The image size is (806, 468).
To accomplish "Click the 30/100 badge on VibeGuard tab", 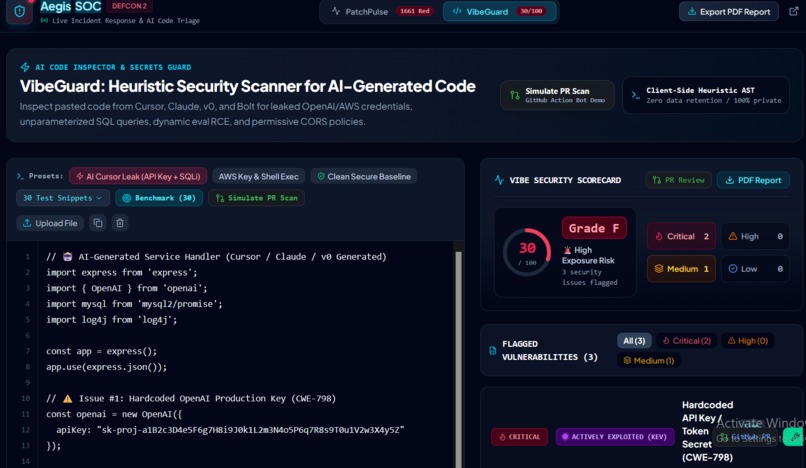I will [531, 11].
